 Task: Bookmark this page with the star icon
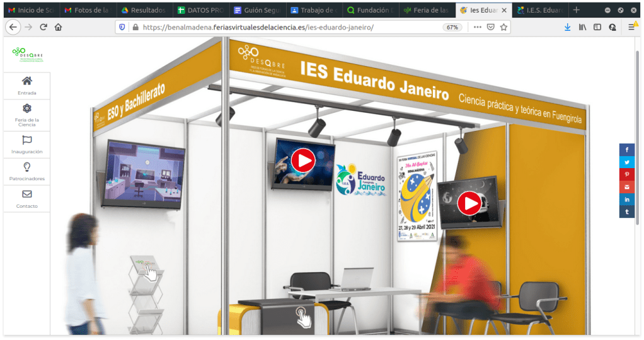click(x=503, y=27)
